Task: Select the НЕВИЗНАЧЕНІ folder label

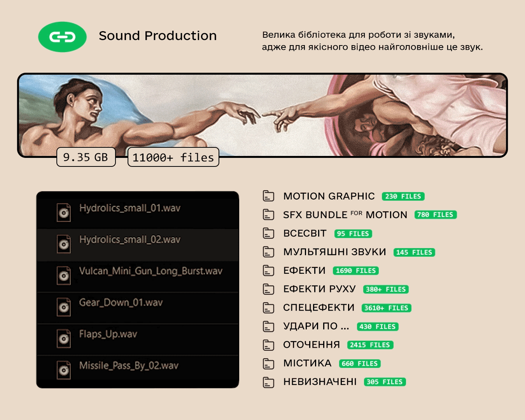Action: pos(320,382)
